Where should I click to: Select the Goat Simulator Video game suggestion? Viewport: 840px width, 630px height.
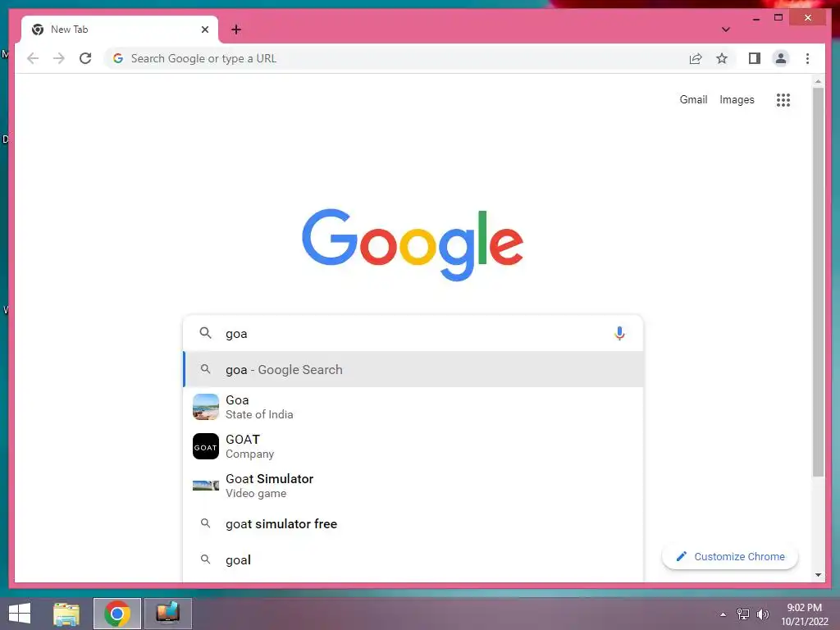[x=413, y=486]
